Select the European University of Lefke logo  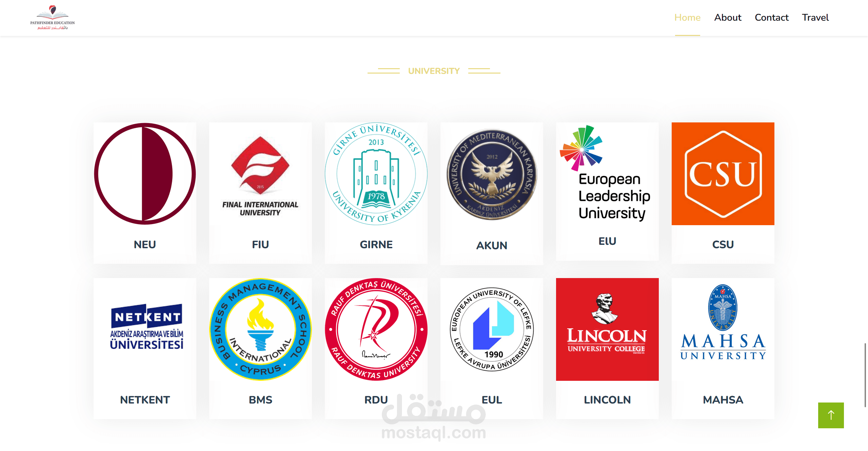tap(492, 329)
